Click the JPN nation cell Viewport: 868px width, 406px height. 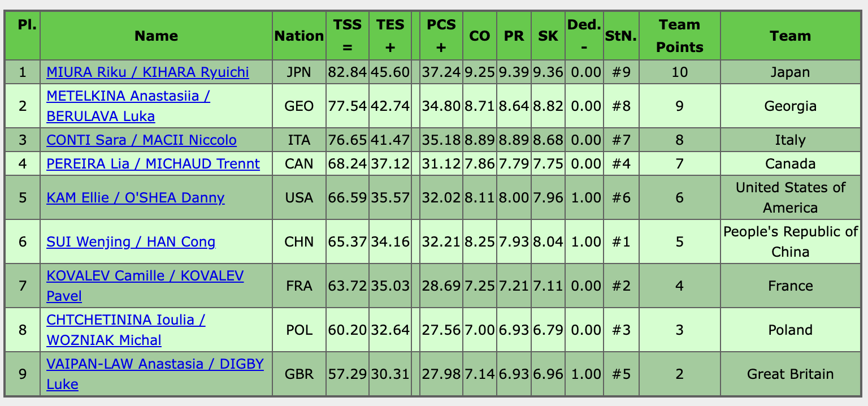[299, 72]
